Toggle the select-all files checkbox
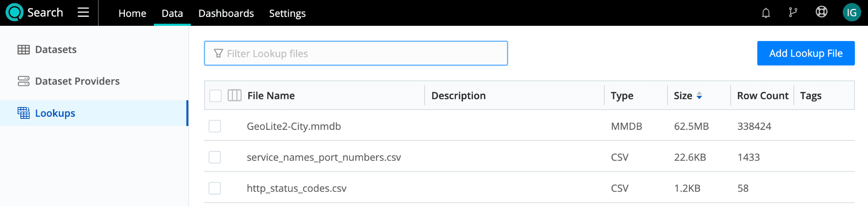Viewport: 868px width, 206px height. [215, 96]
